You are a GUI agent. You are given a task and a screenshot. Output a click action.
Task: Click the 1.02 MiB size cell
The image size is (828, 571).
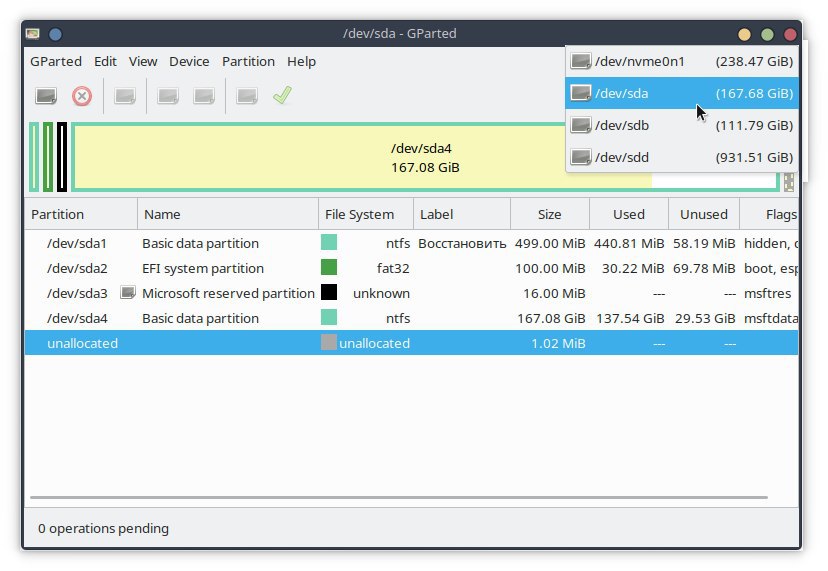coord(558,343)
